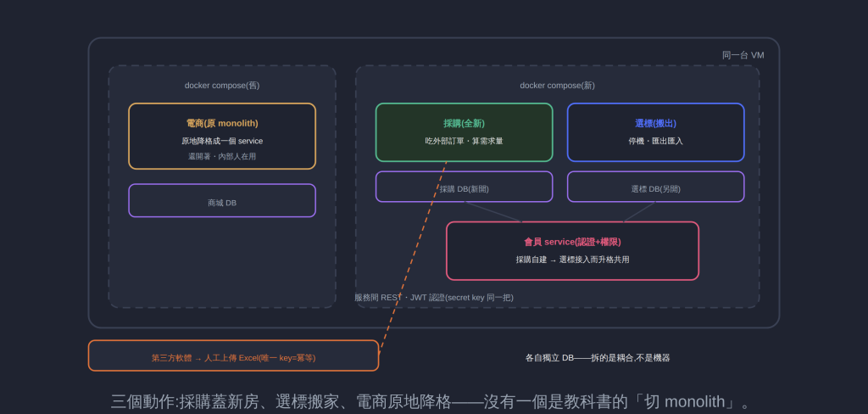868x414 pixels.
Task: Click the 各自獨立 DB——拆的是耦合 note
Action: pyautogui.click(x=598, y=357)
